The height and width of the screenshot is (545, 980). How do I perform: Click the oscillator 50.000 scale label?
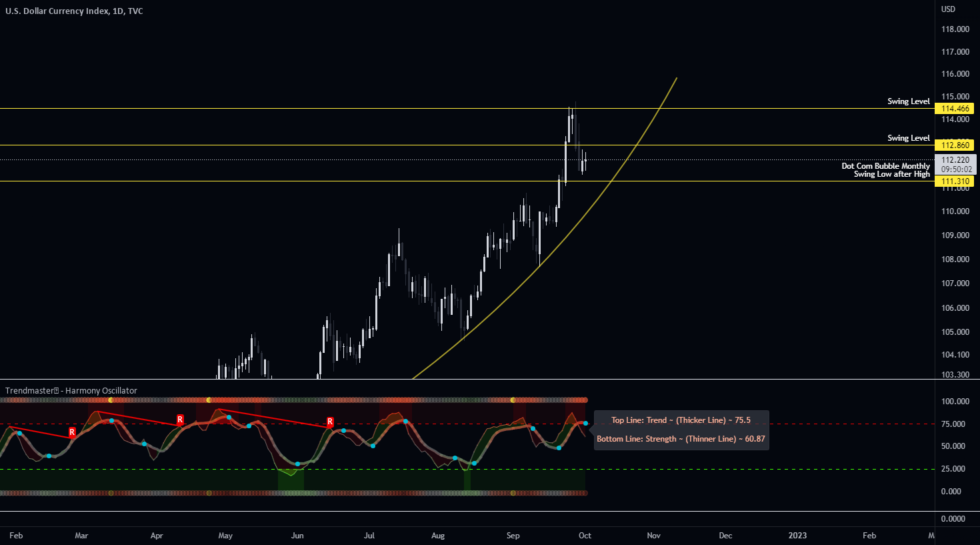pos(953,446)
